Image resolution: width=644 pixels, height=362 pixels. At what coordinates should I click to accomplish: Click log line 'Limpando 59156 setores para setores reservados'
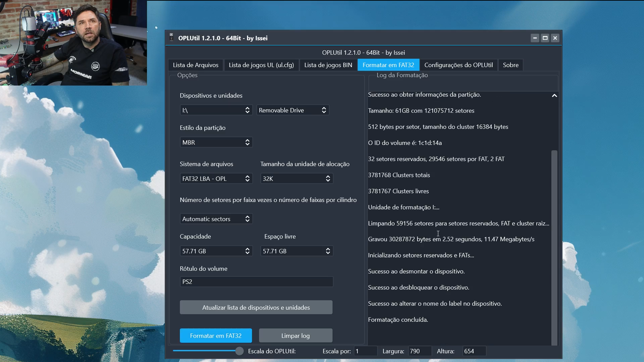coord(459,223)
